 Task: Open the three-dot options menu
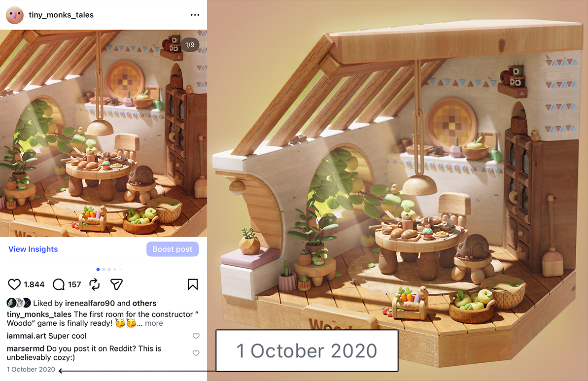pos(195,15)
